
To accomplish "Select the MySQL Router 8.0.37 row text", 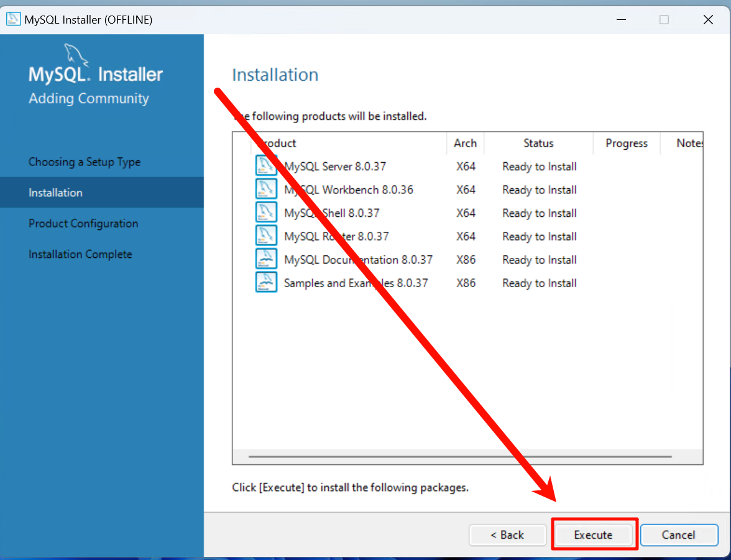I will coord(336,236).
